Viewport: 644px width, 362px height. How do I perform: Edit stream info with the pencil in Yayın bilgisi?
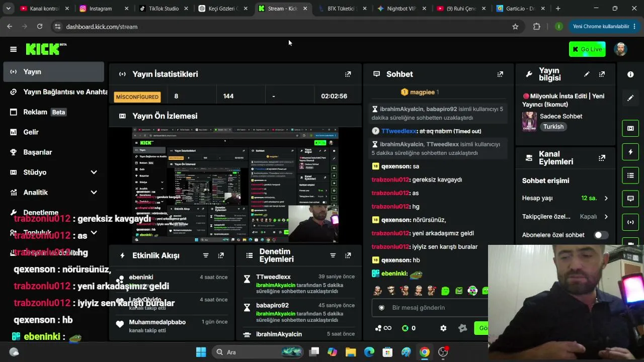point(587,74)
